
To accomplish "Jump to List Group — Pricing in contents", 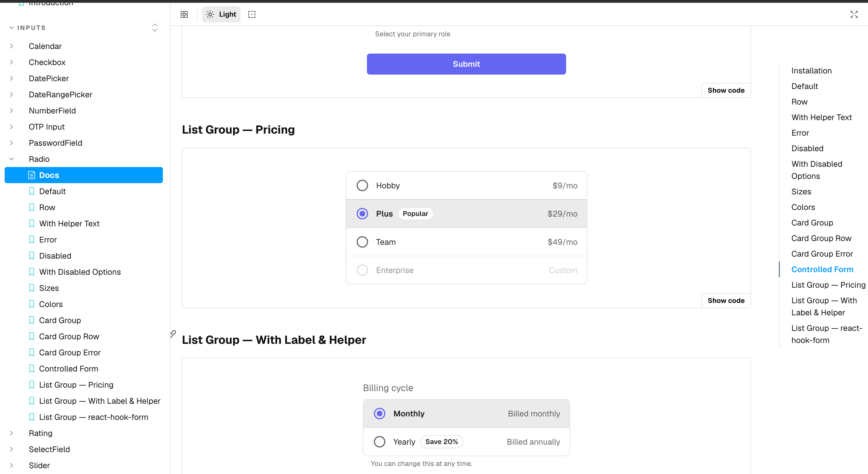I will [x=828, y=285].
